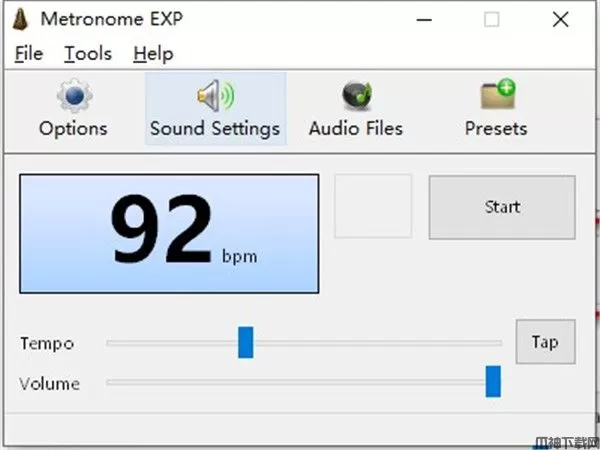Screen dimensions: 600x450
Task: Click the Tap tempo button
Action: 545,342
